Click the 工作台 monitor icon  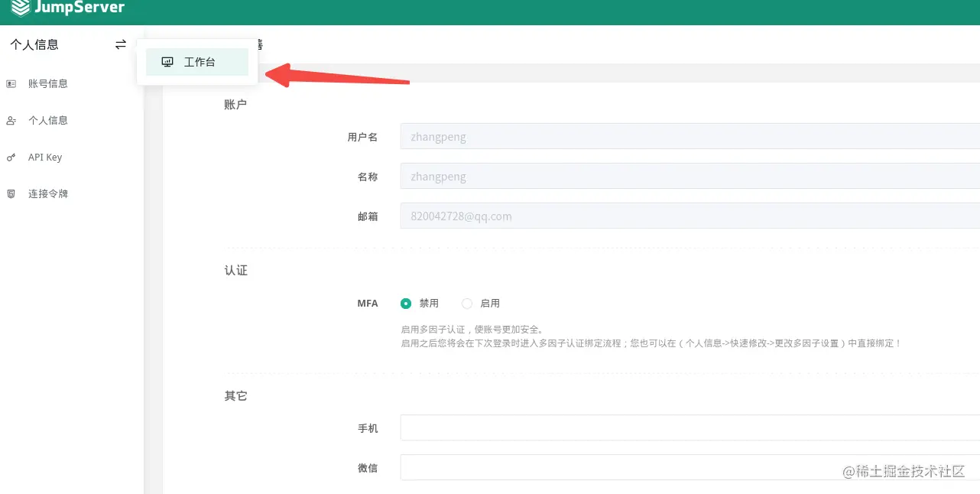pyautogui.click(x=167, y=62)
